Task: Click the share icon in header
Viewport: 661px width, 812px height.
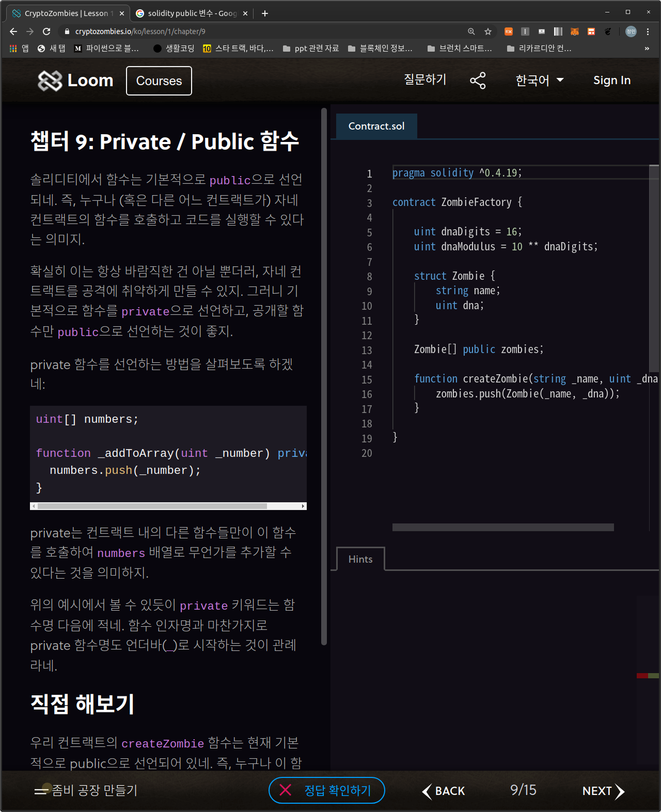Action: click(x=478, y=81)
